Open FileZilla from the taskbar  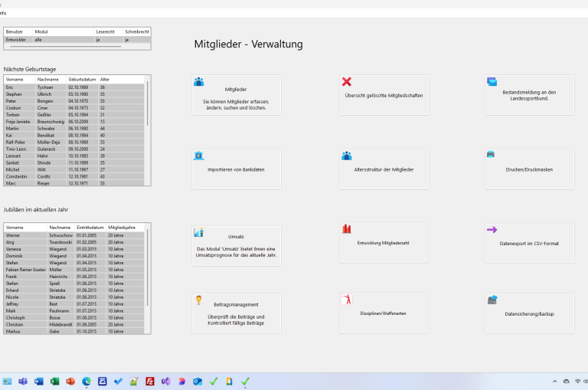pos(150,381)
